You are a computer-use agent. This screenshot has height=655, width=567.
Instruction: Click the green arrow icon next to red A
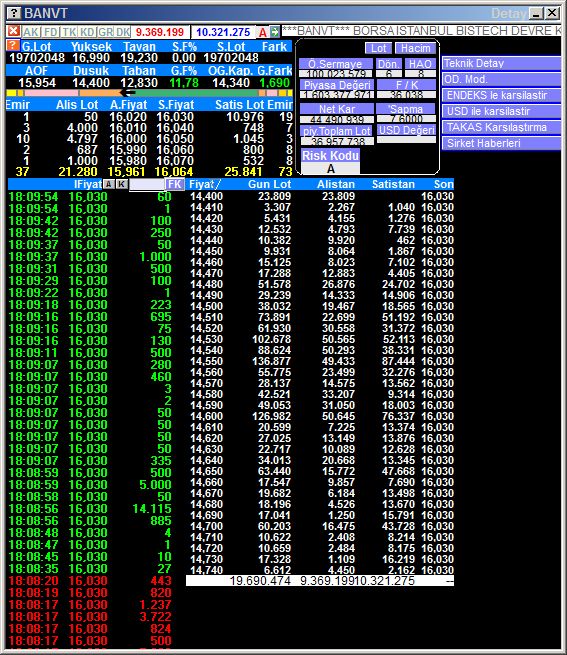pyautogui.click(x=274, y=32)
